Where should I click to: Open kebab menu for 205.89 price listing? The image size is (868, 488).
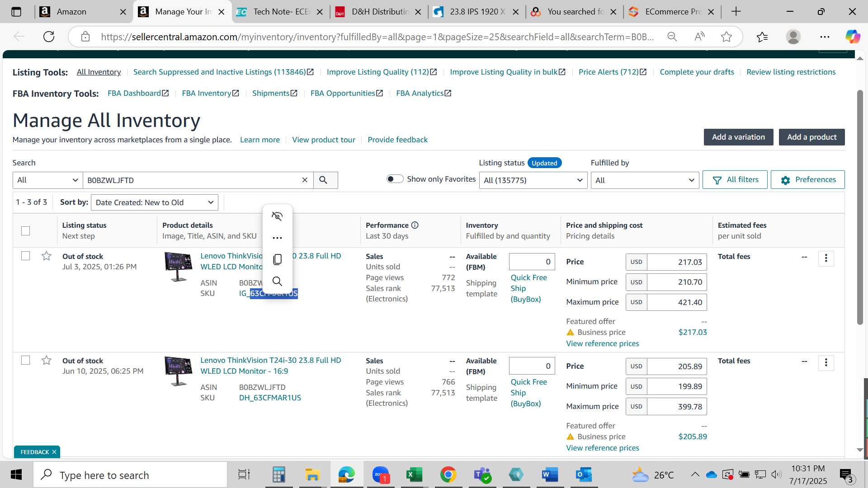(x=826, y=362)
